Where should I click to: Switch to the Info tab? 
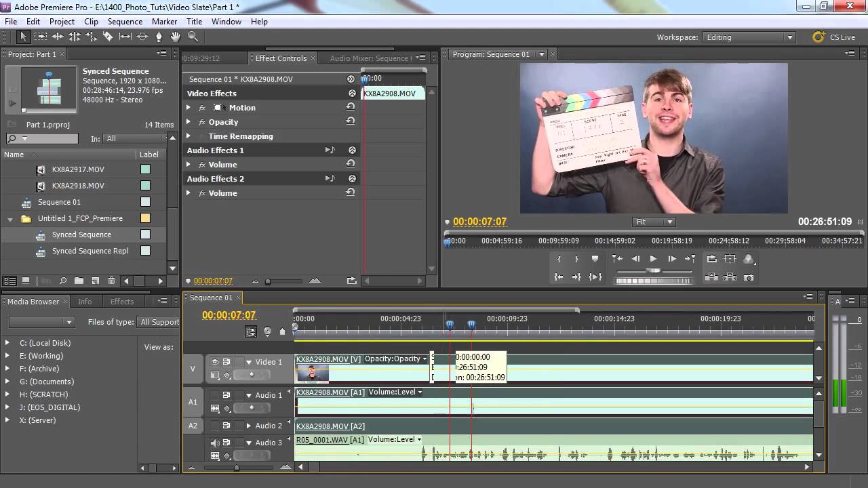click(x=85, y=302)
